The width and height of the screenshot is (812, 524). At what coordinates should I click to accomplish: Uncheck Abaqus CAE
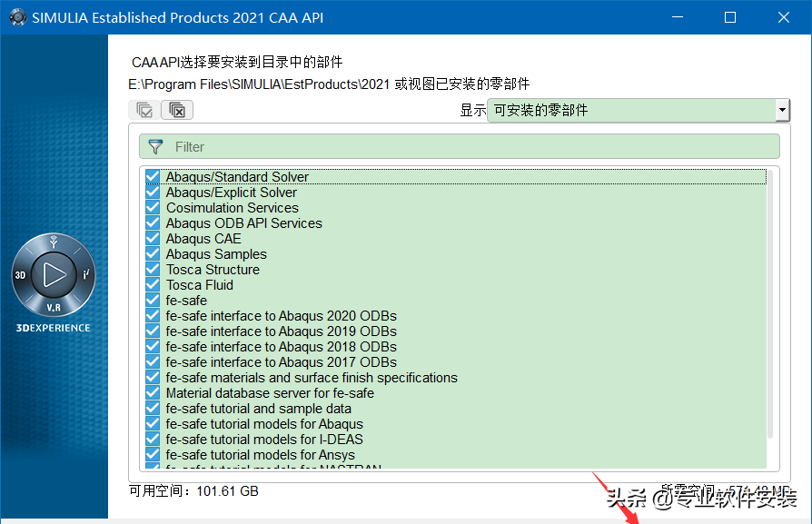(152, 238)
